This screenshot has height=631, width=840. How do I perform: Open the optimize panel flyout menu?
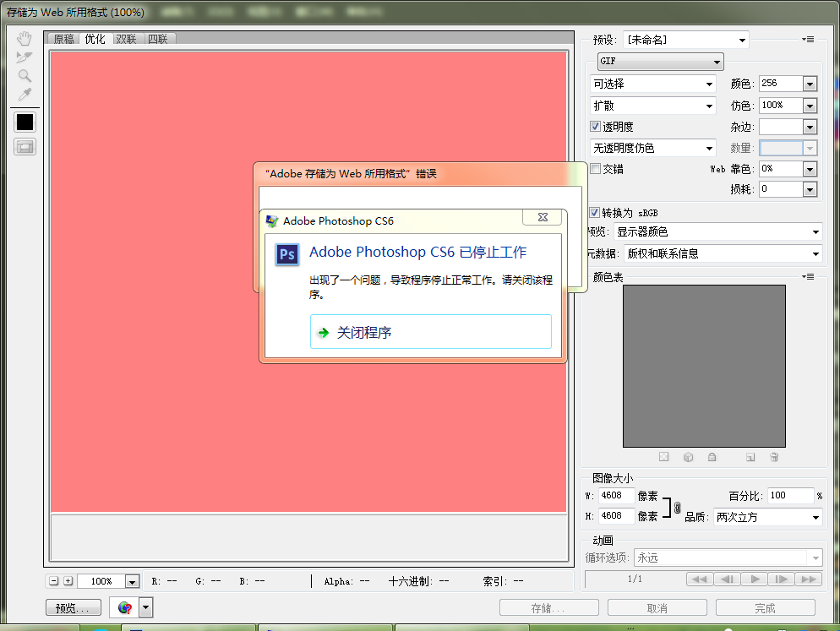click(808, 39)
